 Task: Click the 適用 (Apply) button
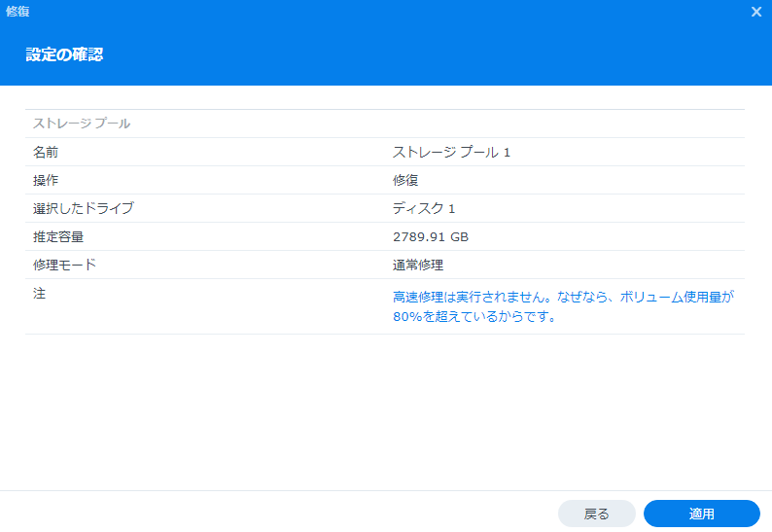tap(702, 514)
